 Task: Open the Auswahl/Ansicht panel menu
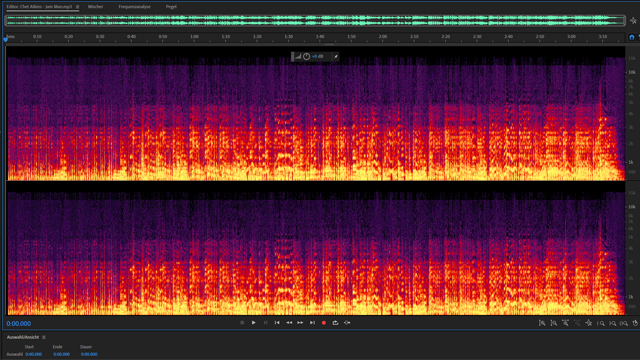(x=44, y=337)
